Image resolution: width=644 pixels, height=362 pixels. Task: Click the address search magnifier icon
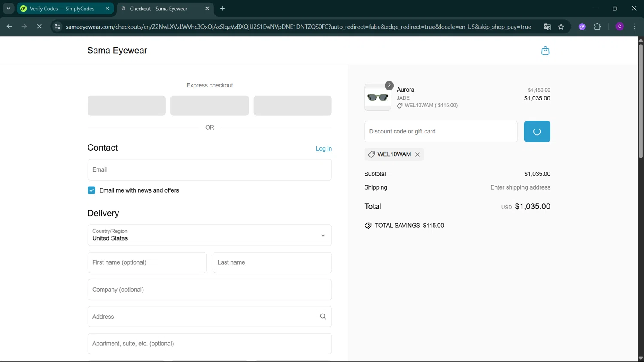(323, 317)
